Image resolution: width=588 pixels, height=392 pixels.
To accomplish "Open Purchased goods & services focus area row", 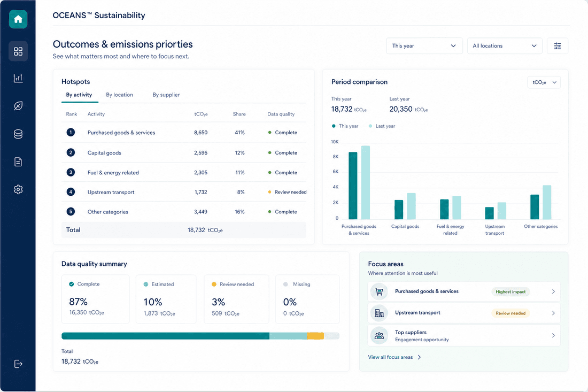I will pos(464,291).
